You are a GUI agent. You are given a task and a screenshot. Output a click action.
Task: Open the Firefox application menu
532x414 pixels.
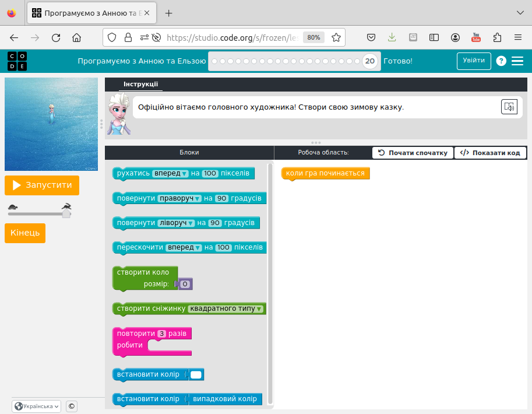[518, 37]
